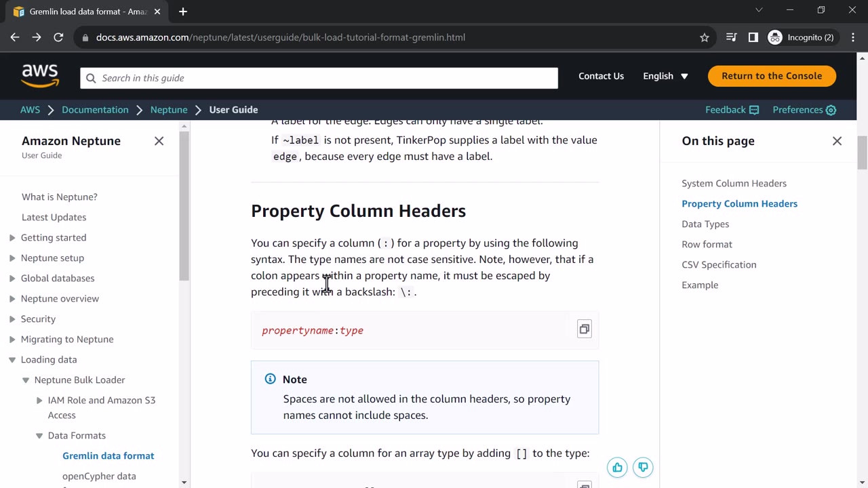The width and height of the screenshot is (868, 488).
Task: Open a new browser tab
Action: tap(182, 12)
